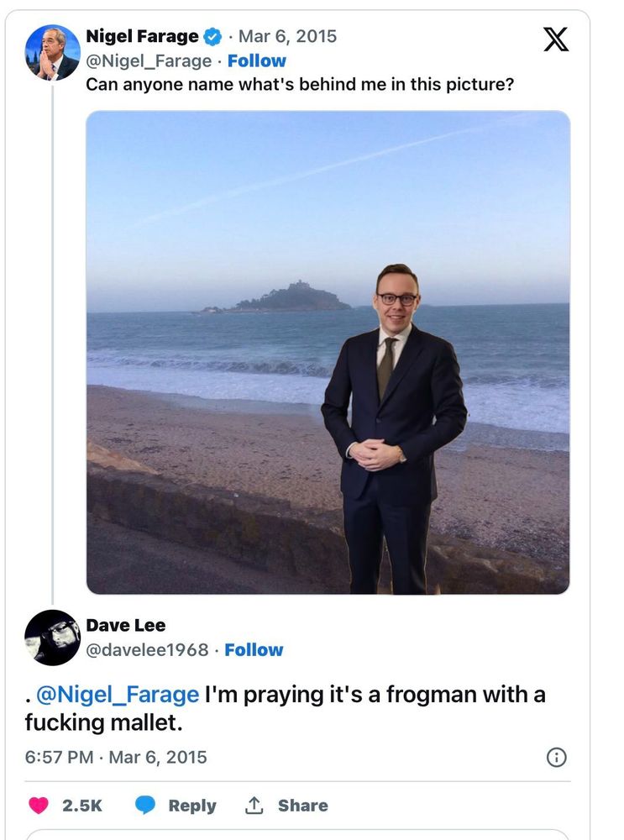Click the info icon beside the timestamp
Image resolution: width=624 pixels, height=840 pixels.
[556, 757]
